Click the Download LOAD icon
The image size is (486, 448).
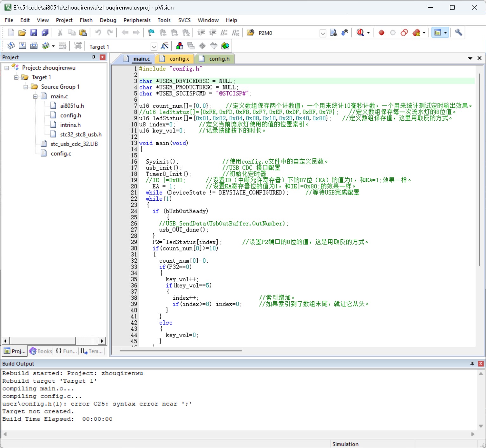[78, 46]
